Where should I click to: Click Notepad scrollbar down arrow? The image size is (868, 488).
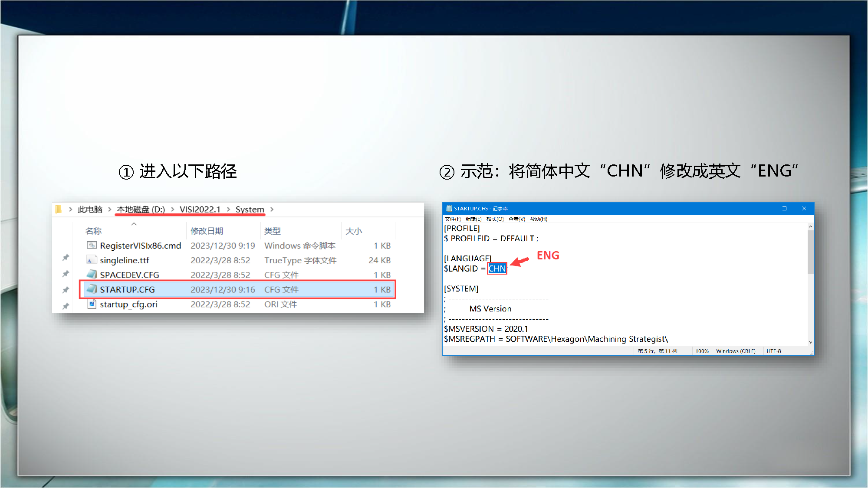click(810, 342)
